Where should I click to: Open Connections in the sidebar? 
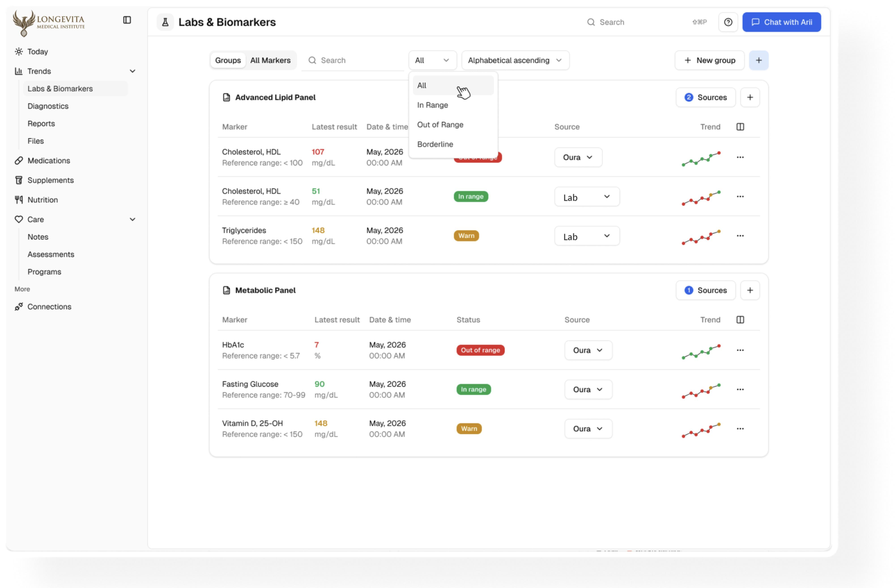(x=49, y=307)
